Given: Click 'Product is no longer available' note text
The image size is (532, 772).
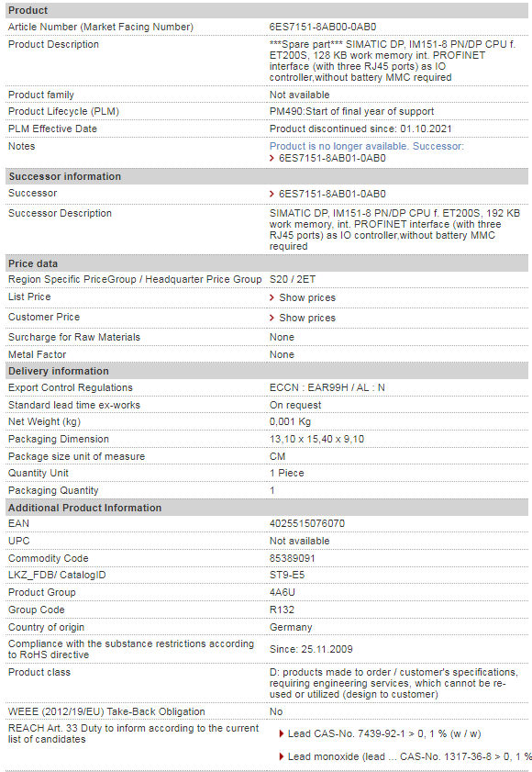Looking at the screenshot, I should click(x=339, y=146).
